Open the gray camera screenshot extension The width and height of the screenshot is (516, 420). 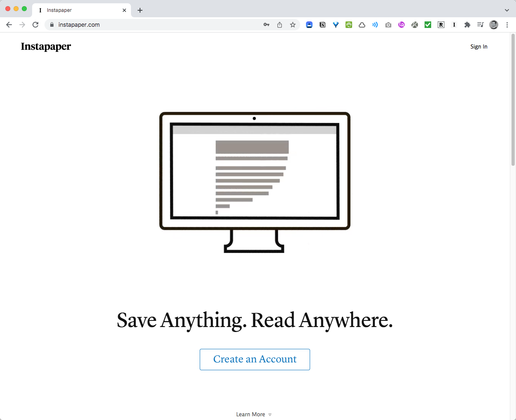(388, 25)
